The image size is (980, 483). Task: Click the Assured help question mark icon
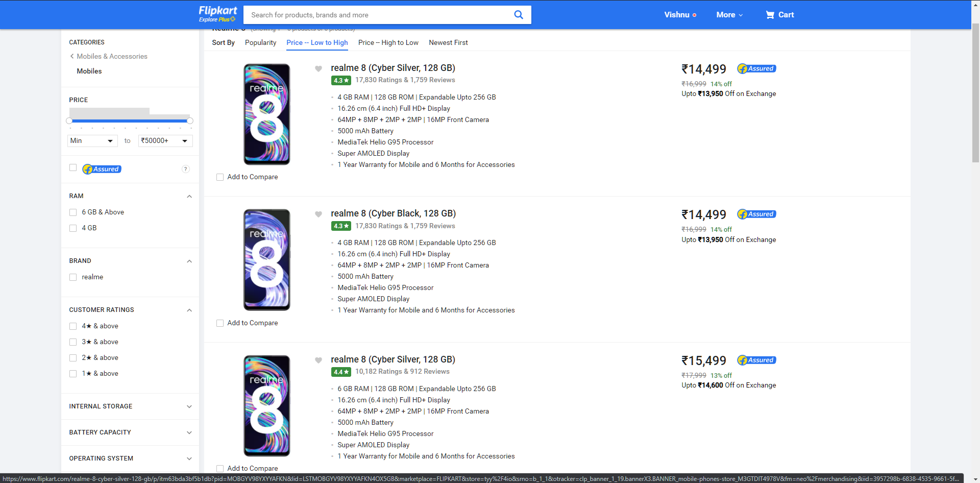186,169
